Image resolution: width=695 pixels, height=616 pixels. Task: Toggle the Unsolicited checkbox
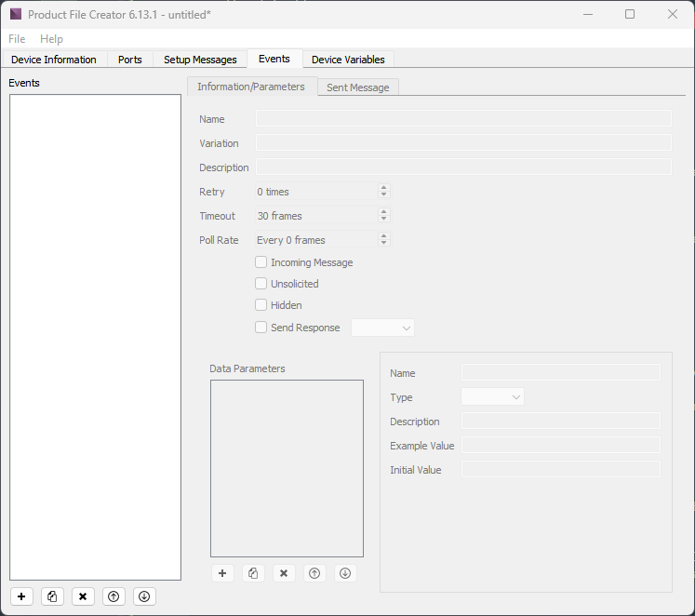tap(261, 284)
